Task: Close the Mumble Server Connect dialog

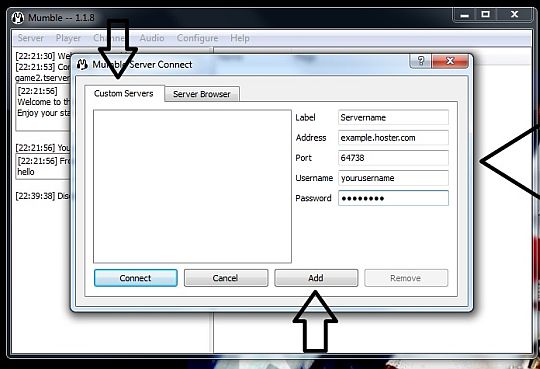Action: 450,61
